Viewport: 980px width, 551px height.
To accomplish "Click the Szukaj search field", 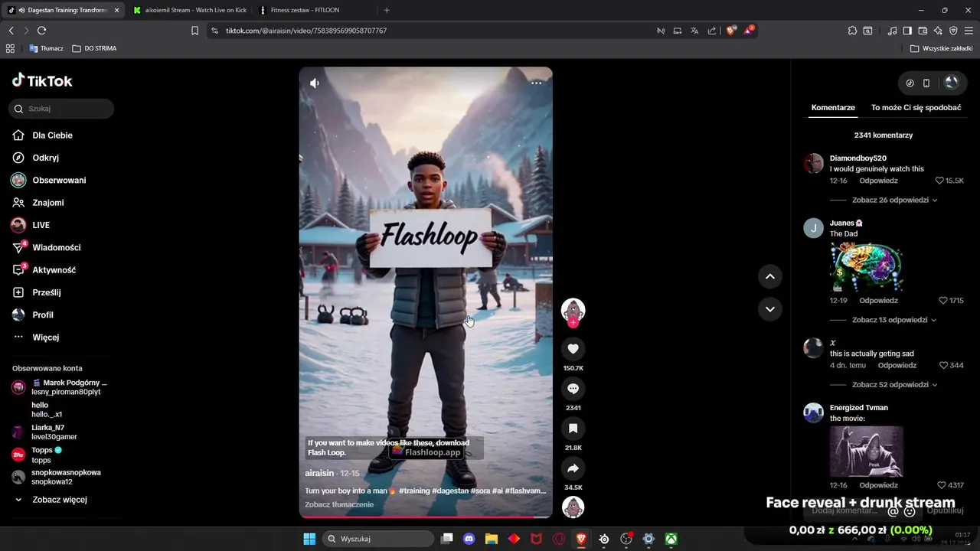I will coord(61,109).
